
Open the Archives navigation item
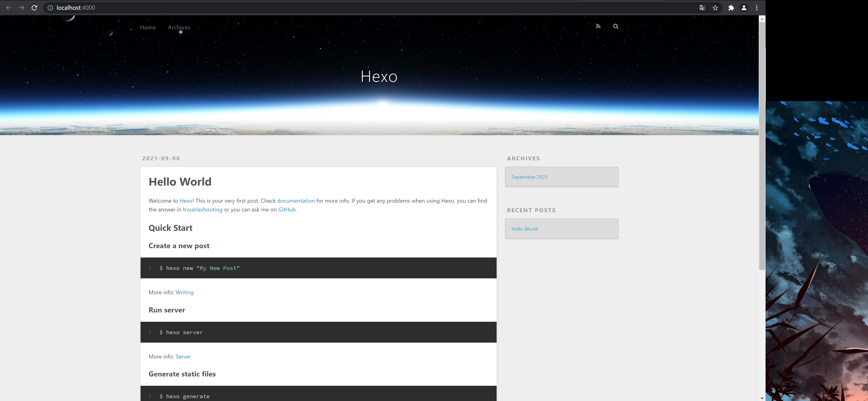pos(179,27)
